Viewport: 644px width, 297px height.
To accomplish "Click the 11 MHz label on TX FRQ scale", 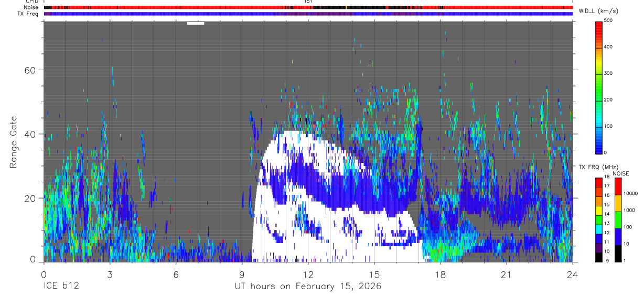I will click(607, 242).
